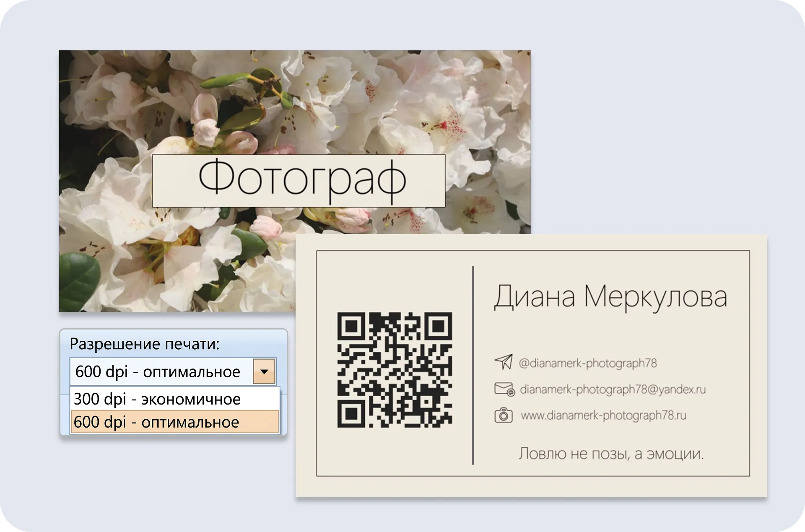
Task: Click the www.dianamerk-photograph78.ru website text
Action: point(603,415)
